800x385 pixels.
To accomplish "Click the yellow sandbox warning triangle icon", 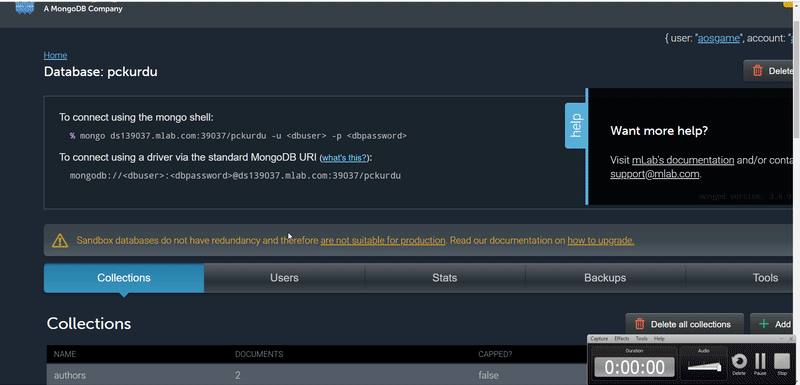I will coord(60,240).
